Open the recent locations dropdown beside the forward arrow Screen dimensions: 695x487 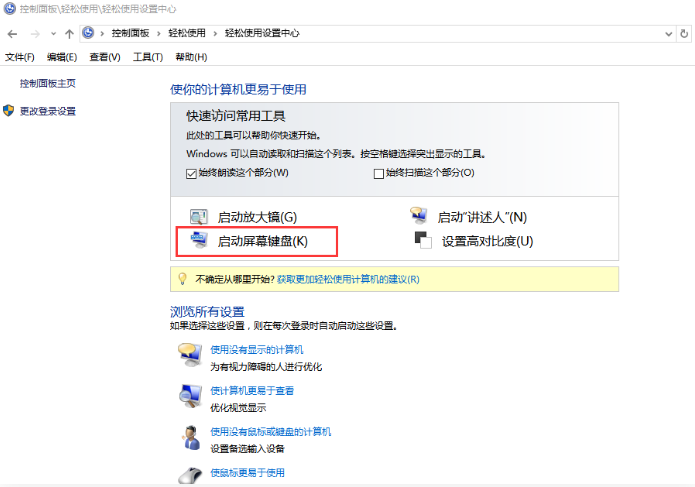[x=53, y=33]
